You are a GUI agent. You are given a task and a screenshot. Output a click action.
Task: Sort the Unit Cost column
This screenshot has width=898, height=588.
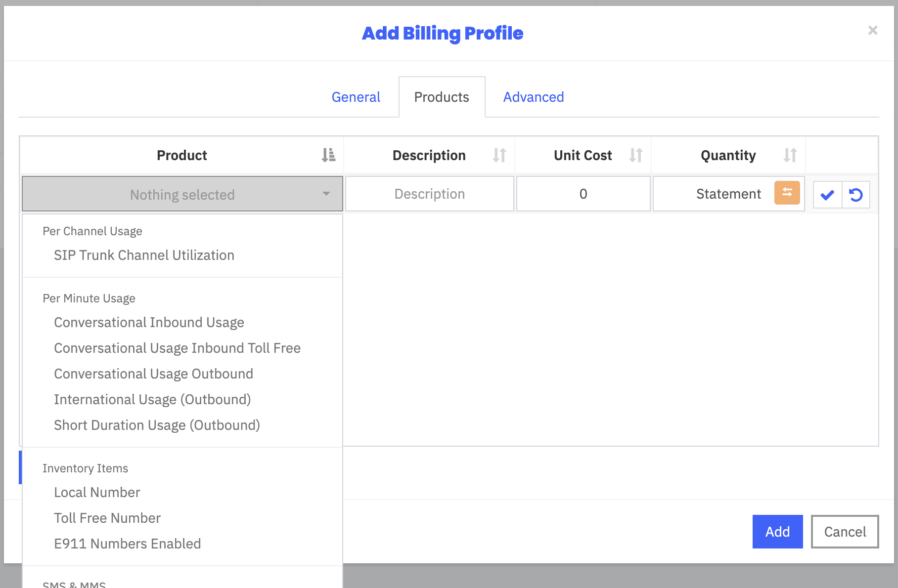636,155
